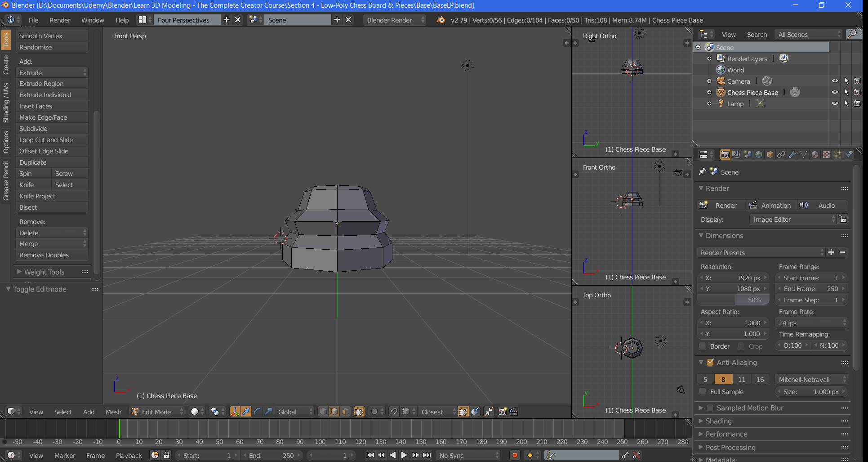
Task: Open the Window menu
Action: point(93,20)
